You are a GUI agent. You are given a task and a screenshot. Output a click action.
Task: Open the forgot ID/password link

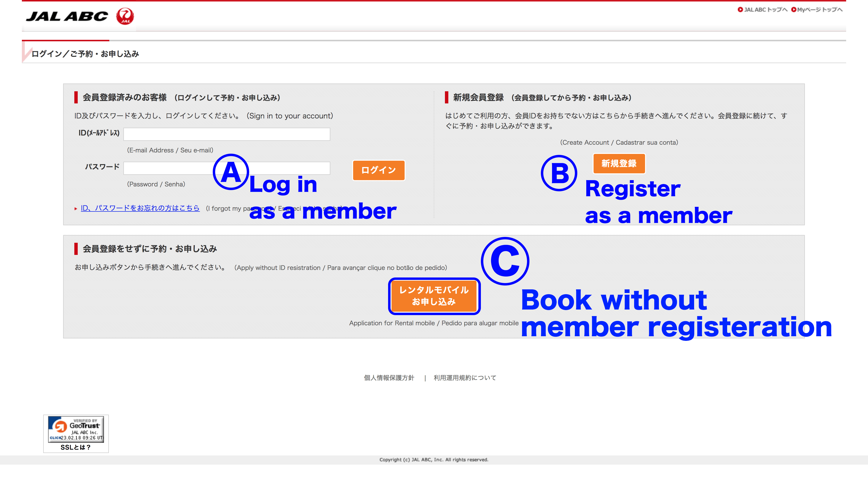click(x=140, y=208)
